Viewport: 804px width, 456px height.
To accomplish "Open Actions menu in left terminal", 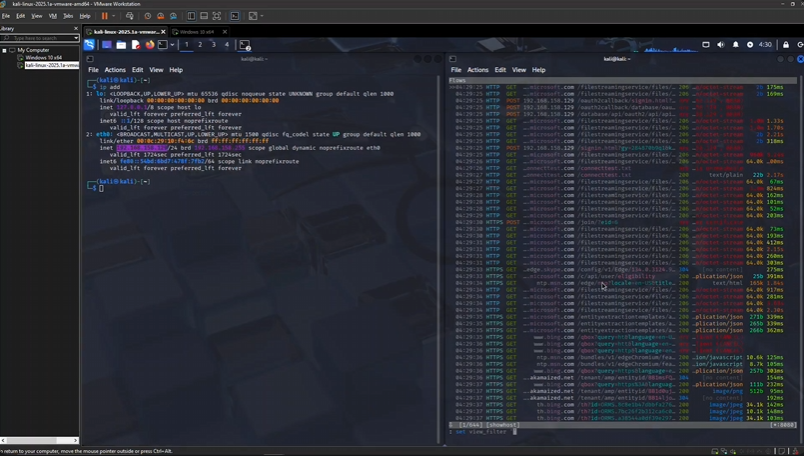I will click(115, 70).
